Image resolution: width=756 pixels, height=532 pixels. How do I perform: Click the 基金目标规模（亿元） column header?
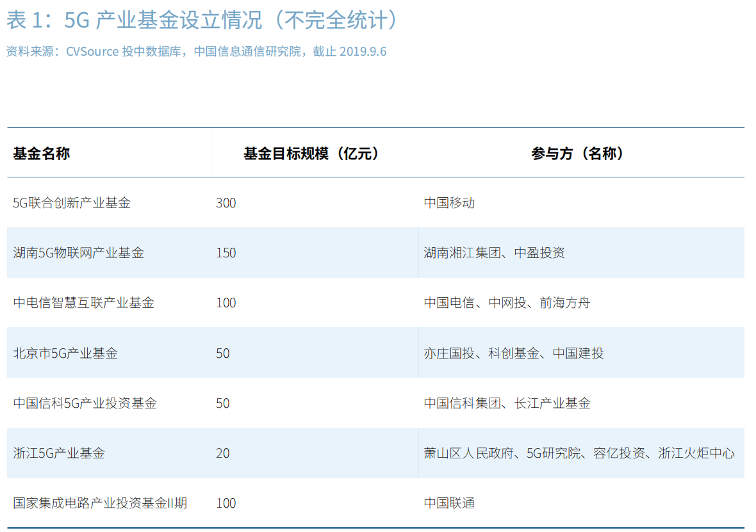(x=311, y=154)
